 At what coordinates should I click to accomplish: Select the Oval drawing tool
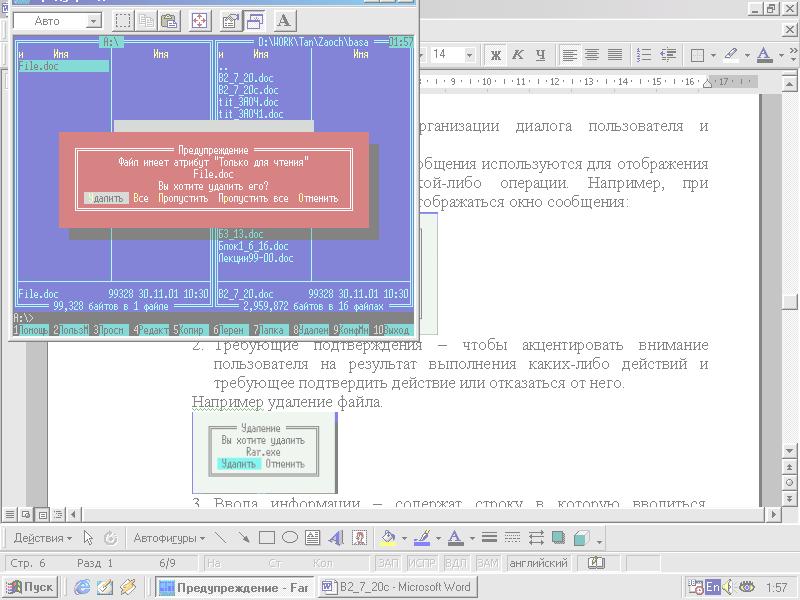click(x=290, y=537)
